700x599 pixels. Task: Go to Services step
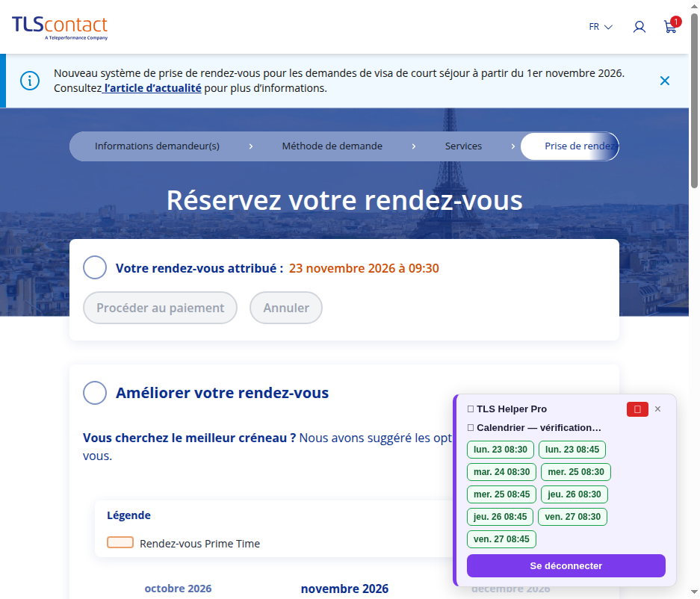pyautogui.click(x=463, y=146)
